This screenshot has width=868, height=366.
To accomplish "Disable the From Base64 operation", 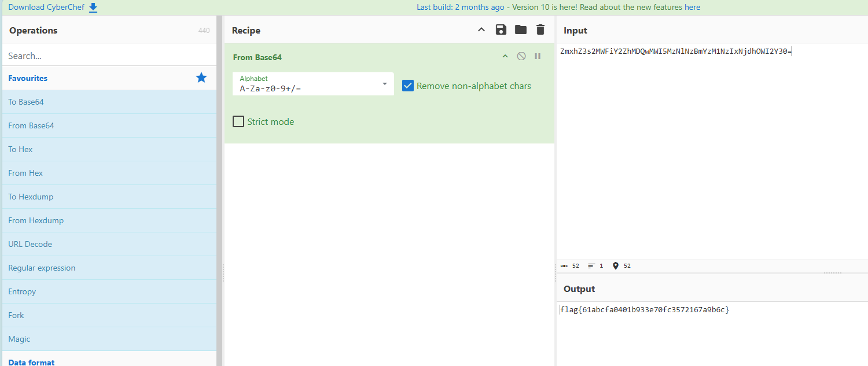I will (x=521, y=57).
